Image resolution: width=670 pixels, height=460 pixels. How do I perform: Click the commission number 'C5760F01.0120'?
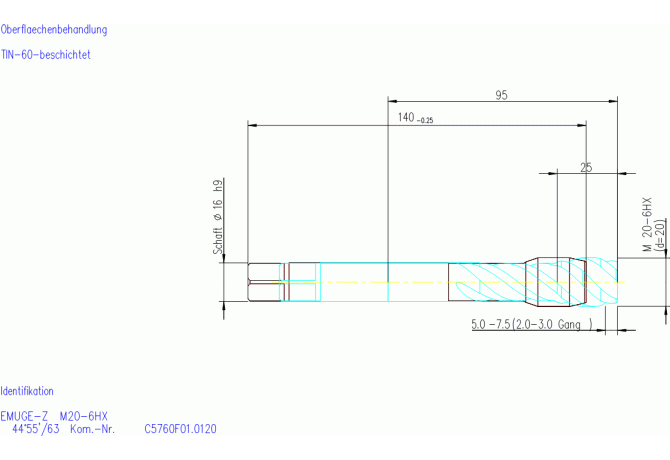coord(180,429)
